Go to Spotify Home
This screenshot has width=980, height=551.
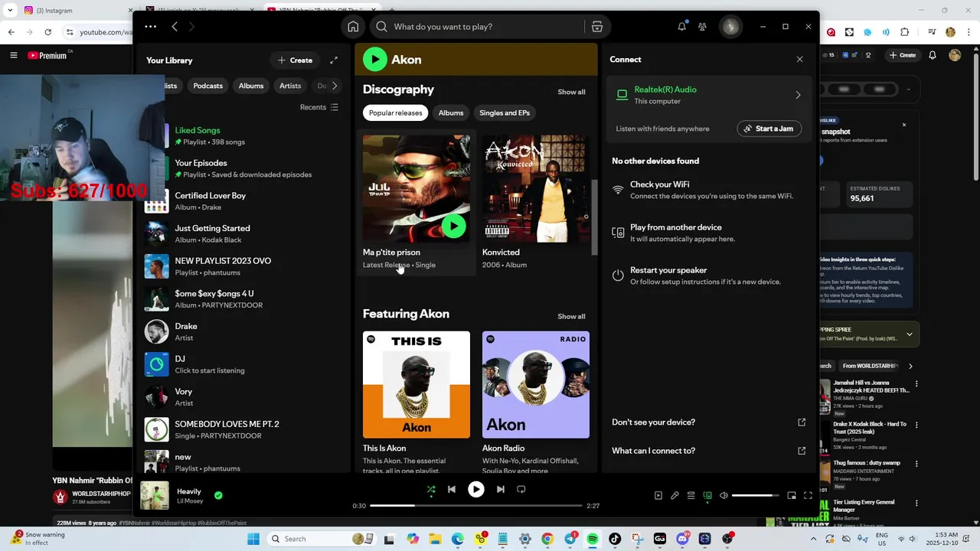coord(353,27)
